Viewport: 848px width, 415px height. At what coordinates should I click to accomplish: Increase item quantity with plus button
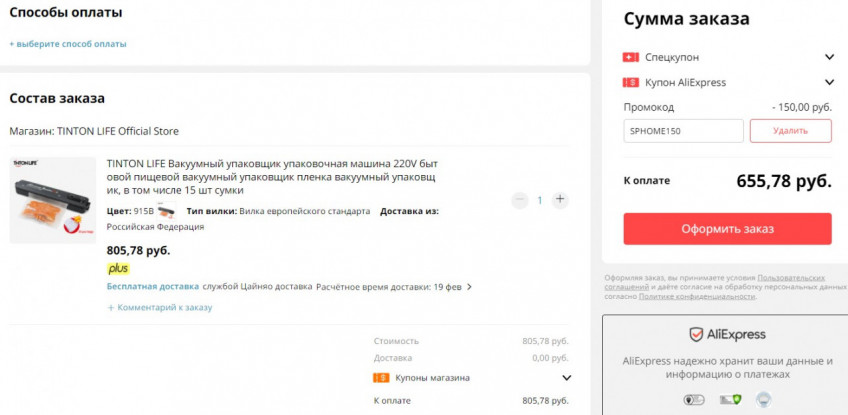click(x=560, y=200)
